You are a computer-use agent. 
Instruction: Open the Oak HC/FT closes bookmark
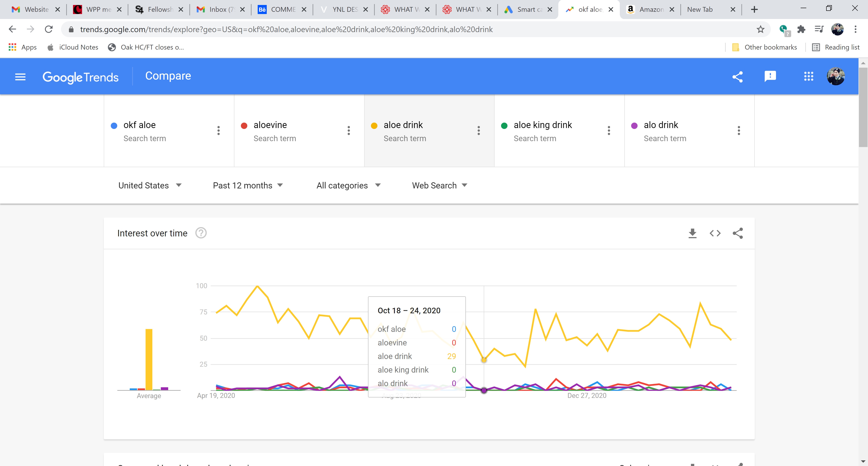[146, 47]
